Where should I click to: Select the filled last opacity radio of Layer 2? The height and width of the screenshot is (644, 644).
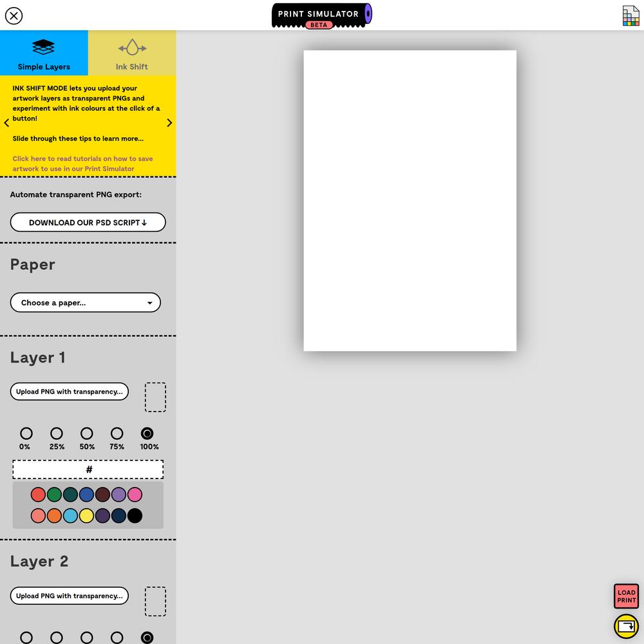tap(147, 638)
